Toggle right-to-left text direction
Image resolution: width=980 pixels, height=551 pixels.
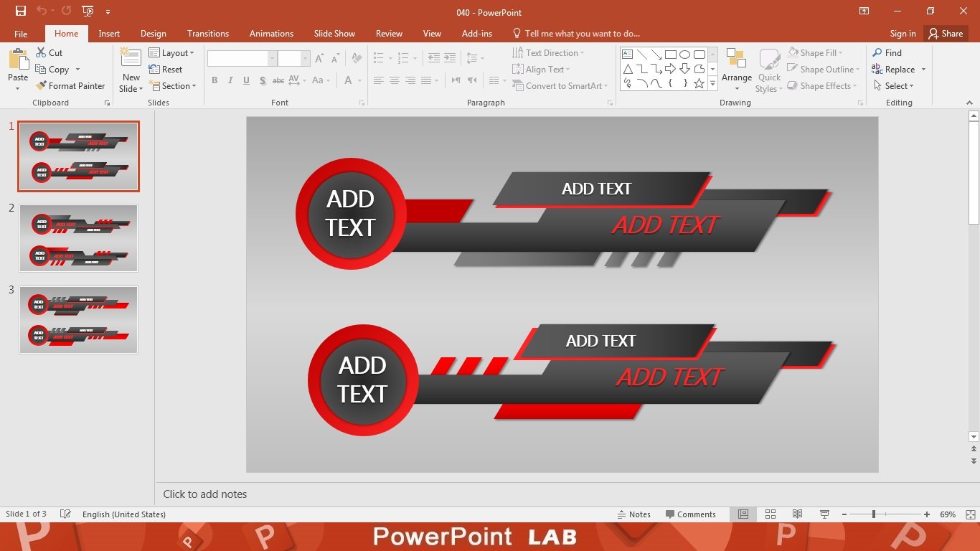pos(472,80)
